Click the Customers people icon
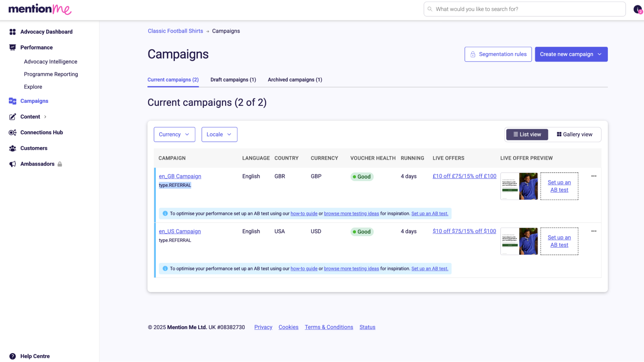 click(13, 148)
